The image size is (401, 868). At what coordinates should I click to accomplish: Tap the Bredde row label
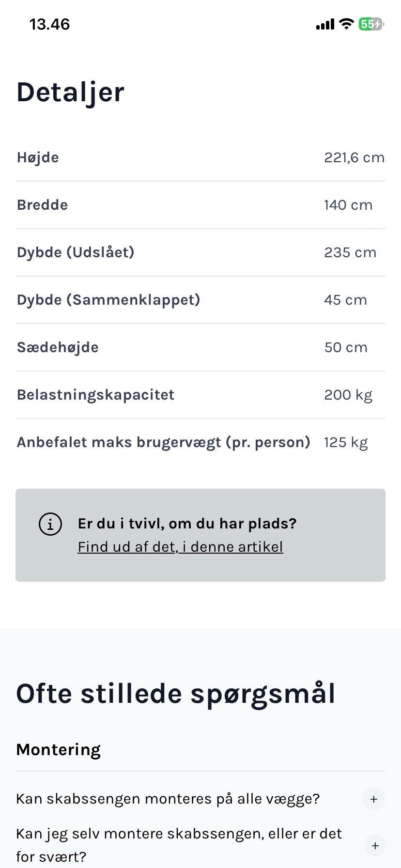point(42,205)
